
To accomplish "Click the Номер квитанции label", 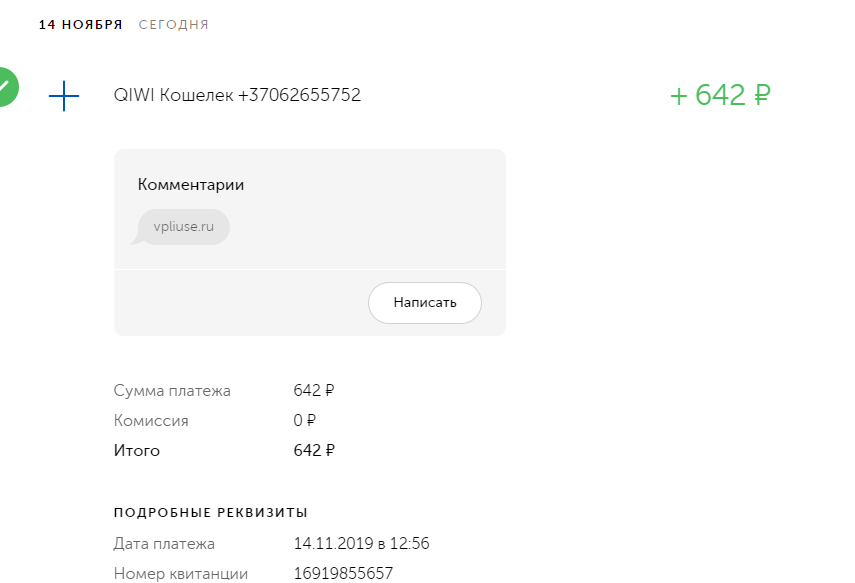I will coord(180,574).
